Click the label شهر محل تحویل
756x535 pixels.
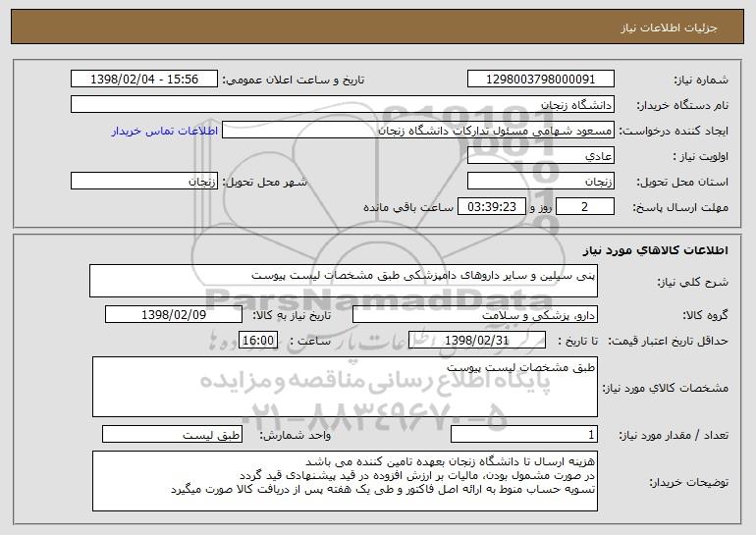tap(264, 182)
